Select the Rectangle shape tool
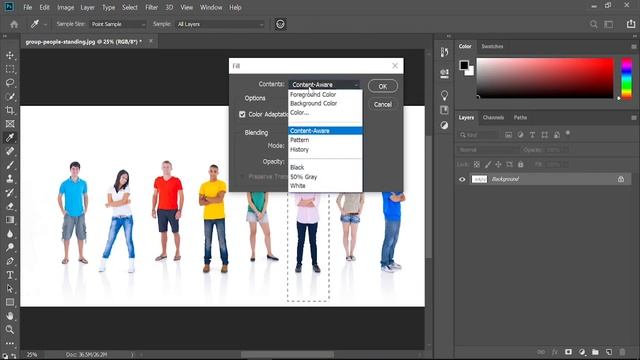Screen dimensions: 640x360 [x=10, y=302]
